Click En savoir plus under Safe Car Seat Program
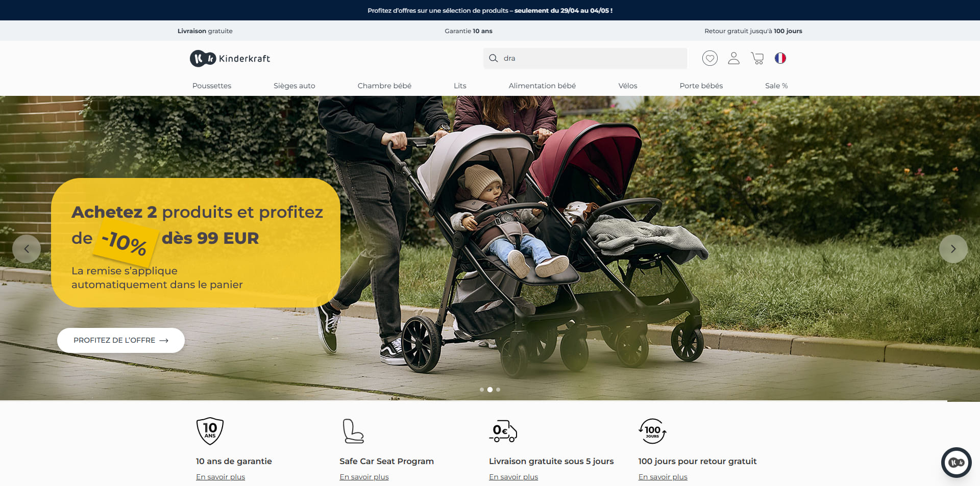Viewport: 980px width, 486px height. coord(364,477)
